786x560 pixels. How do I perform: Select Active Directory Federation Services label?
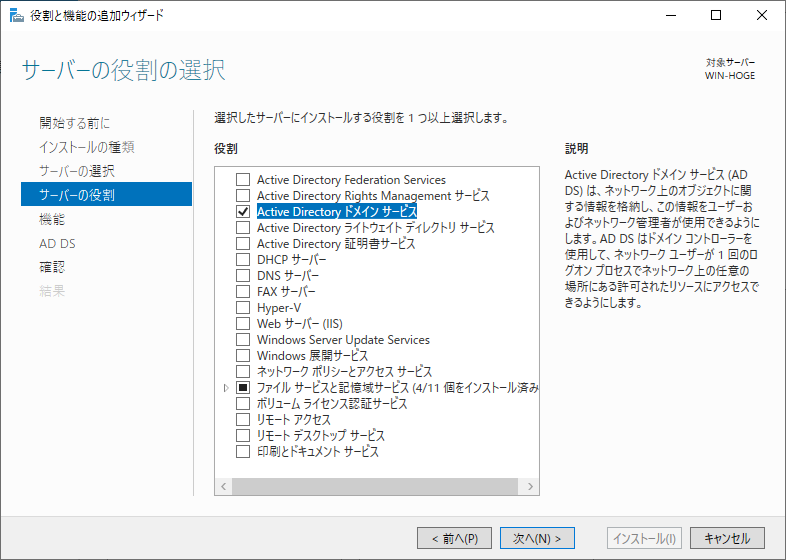[x=351, y=179]
